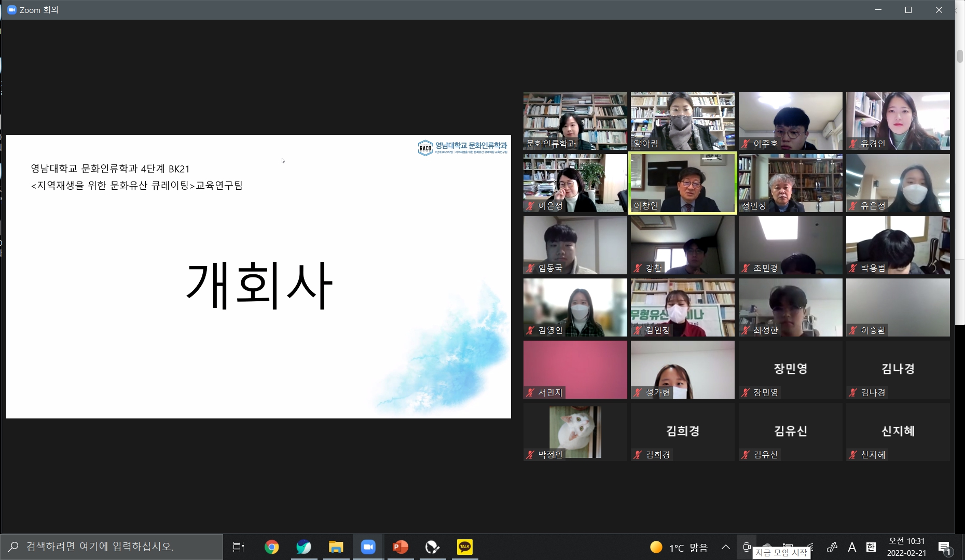Select 김영인's video tile
The width and height of the screenshot is (965, 560).
(575, 307)
